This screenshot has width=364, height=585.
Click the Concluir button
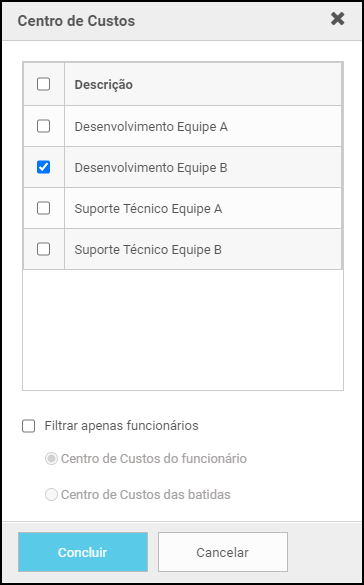[x=83, y=552]
